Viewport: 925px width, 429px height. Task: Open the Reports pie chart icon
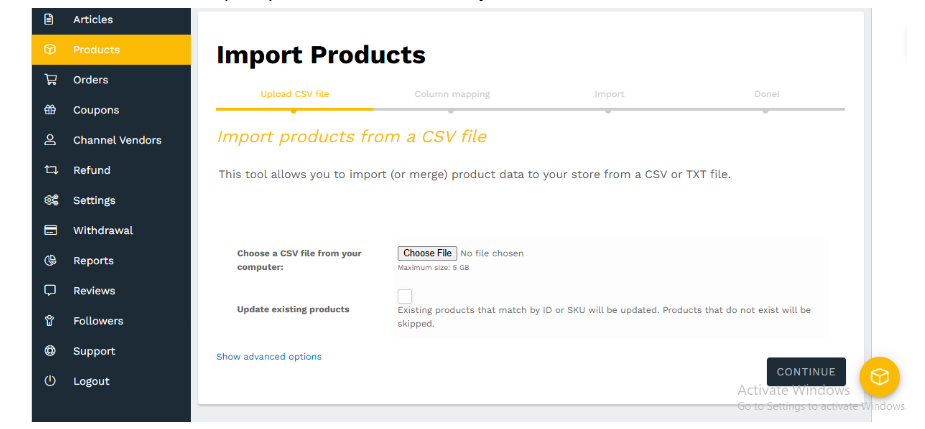tap(50, 260)
